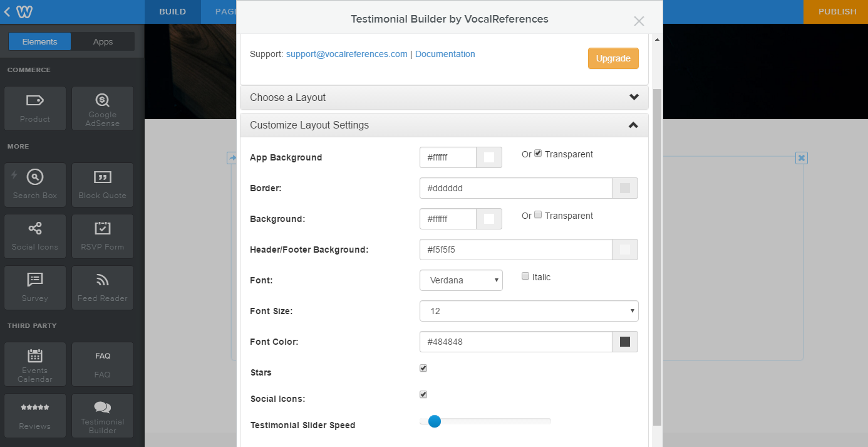Close the Testimonial Builder dialog
Viewport: 868px width, 447px height.
(639, 21)
